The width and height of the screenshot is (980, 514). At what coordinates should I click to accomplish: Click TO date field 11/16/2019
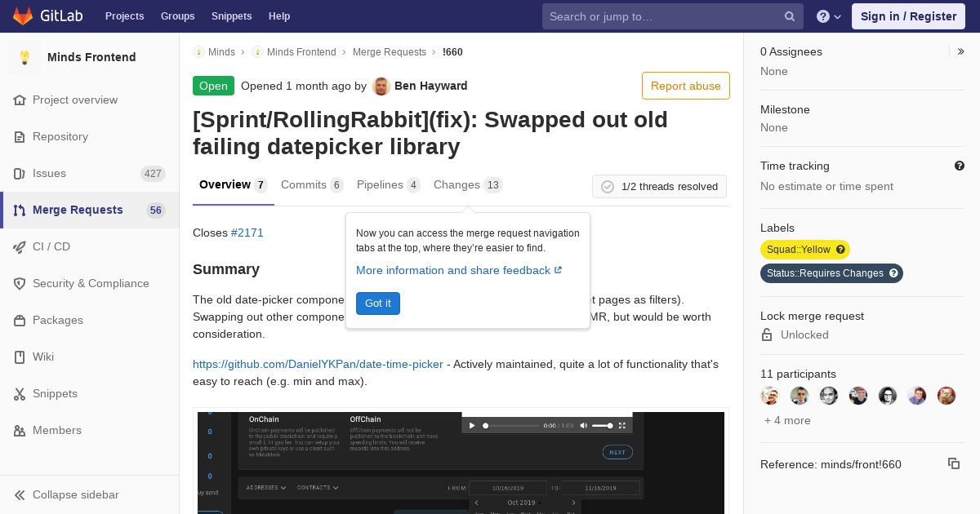[x=600, y=488]
